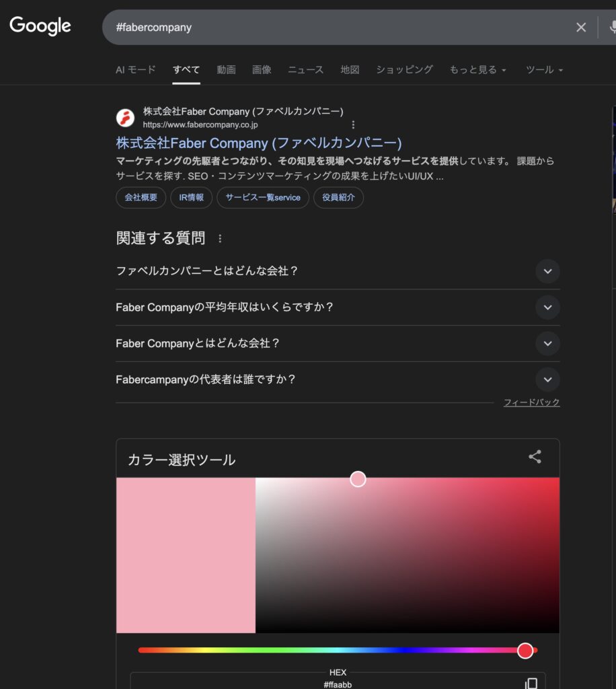
Task: Click the microphone voice search icon
Action: 612,27
